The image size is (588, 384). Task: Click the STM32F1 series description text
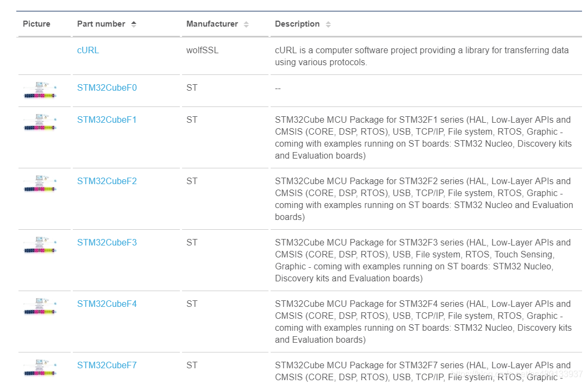coord(423,137)
